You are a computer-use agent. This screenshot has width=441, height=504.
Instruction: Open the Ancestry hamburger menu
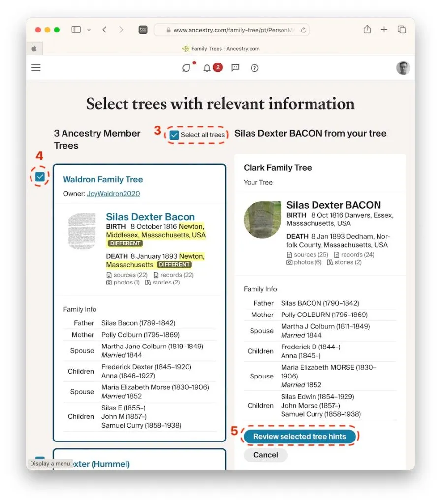(36, 68)
